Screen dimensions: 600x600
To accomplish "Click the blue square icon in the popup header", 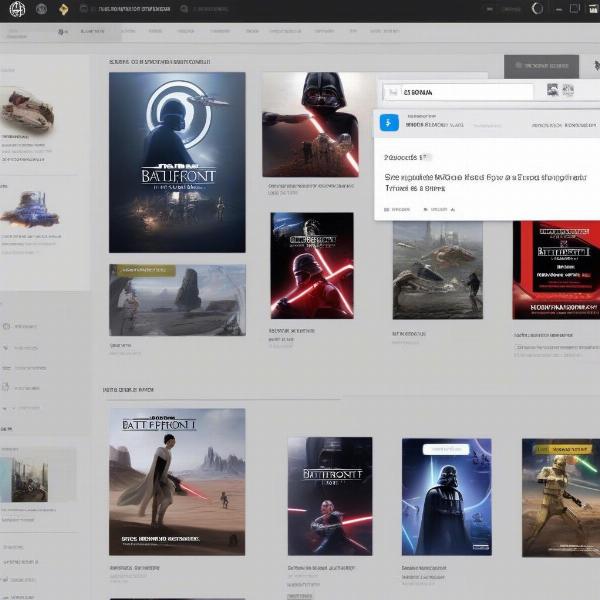I will pos(389,123).
